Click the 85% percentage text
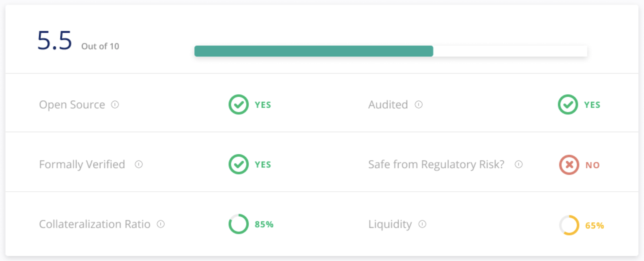Viewport: 644px width, 261px height. tap(264, 224)
